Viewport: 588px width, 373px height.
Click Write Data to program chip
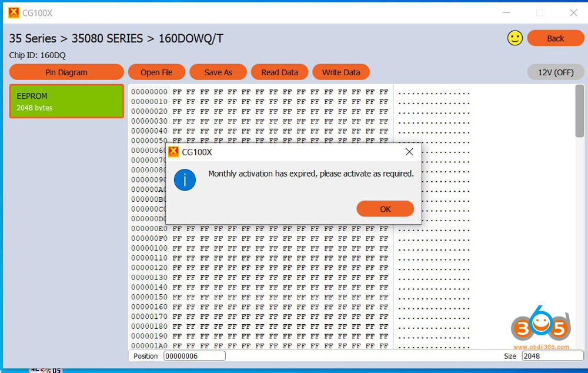pyautogui.click(x=341, y=72)
